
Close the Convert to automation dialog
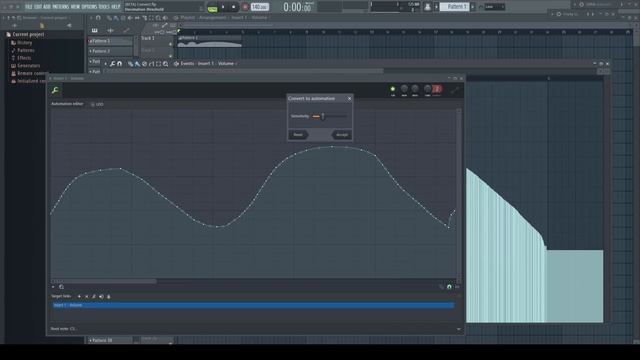[349, 98]
